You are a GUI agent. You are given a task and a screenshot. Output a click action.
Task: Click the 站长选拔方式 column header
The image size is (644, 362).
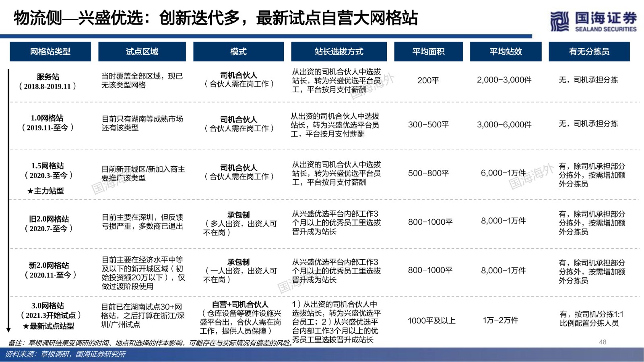coord(339,52)
